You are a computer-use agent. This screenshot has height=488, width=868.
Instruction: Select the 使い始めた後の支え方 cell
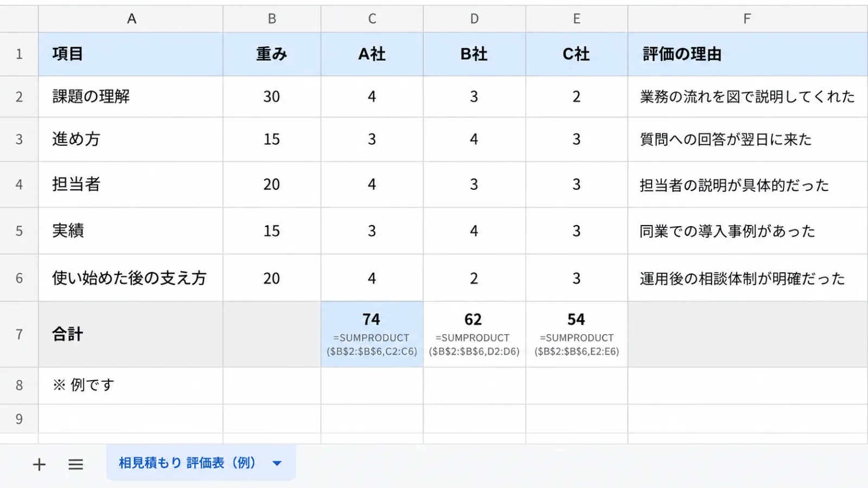131,278
